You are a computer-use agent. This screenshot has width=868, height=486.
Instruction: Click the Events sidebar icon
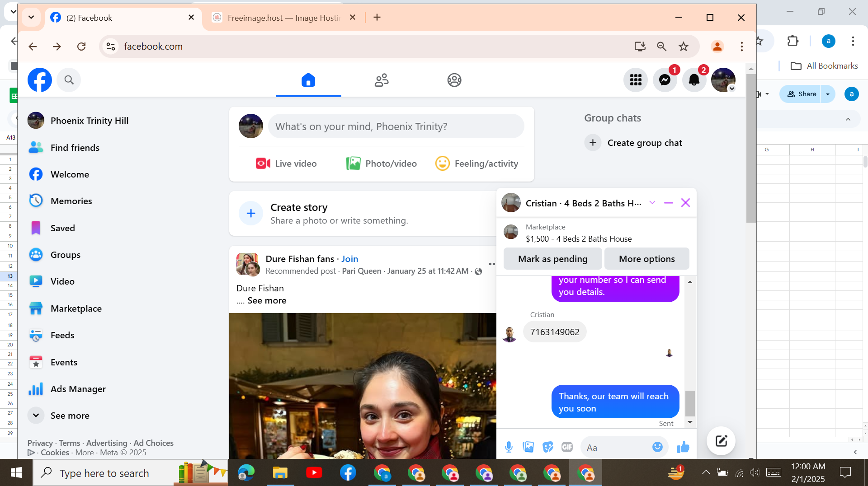(x=36, y=362)
